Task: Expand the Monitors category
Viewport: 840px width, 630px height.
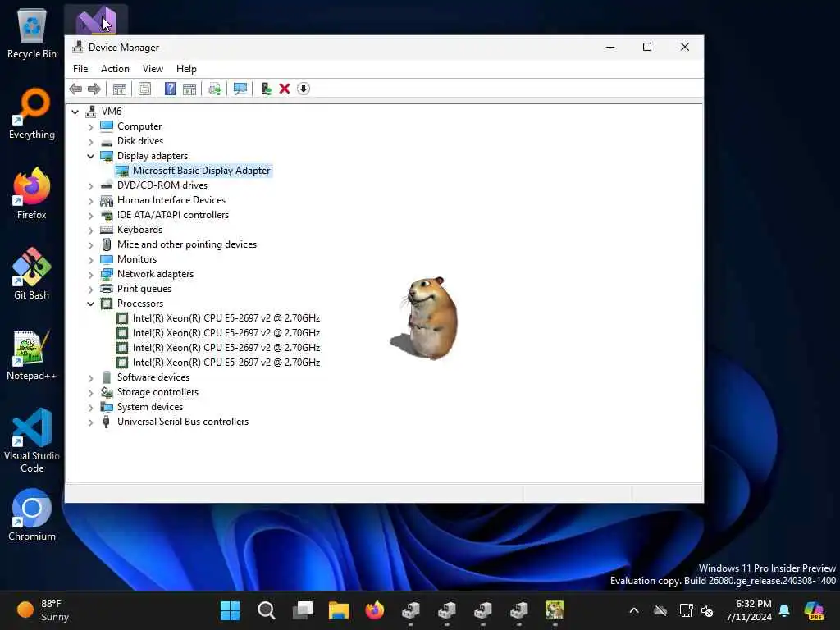Action: 90,260
